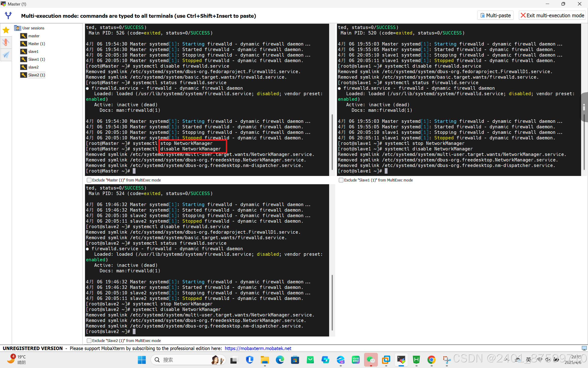Click the side panel handle on right edge
Viewport: 588px width, 368px height.
(584, 107)
